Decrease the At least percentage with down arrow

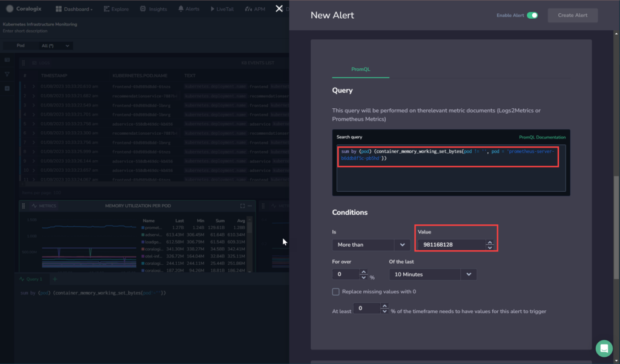point(384,311)
